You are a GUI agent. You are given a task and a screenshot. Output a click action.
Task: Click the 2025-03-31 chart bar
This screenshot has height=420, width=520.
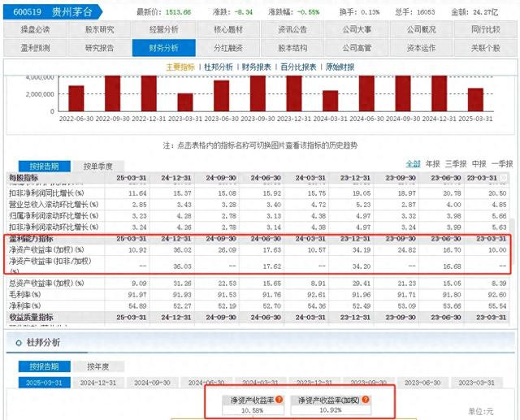coord(475,100)
